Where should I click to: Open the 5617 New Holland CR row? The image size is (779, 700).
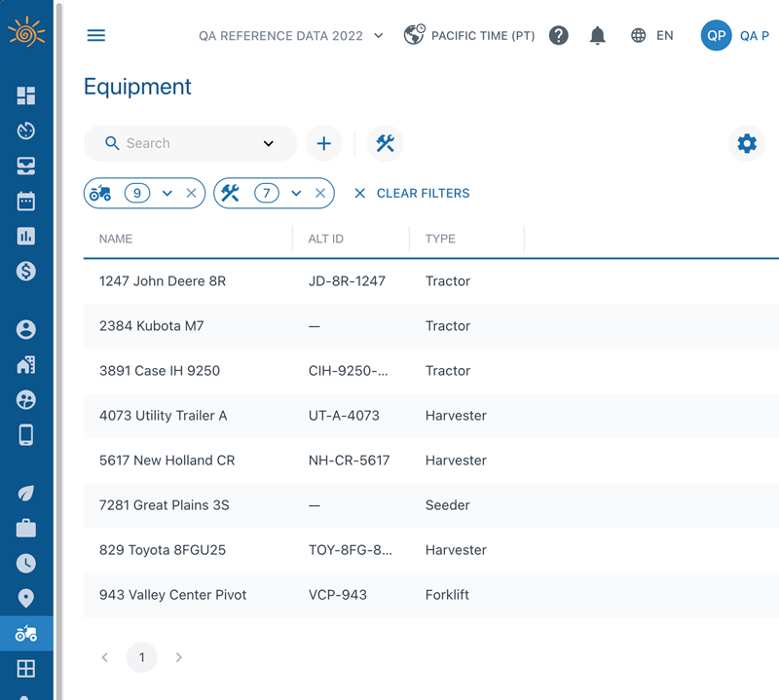click(431, 461)
